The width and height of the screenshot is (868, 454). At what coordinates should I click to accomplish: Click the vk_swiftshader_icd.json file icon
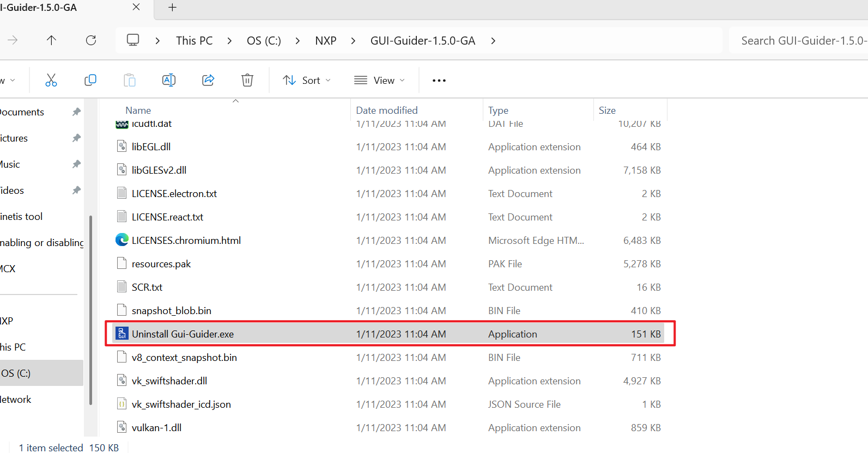[122, 403]
